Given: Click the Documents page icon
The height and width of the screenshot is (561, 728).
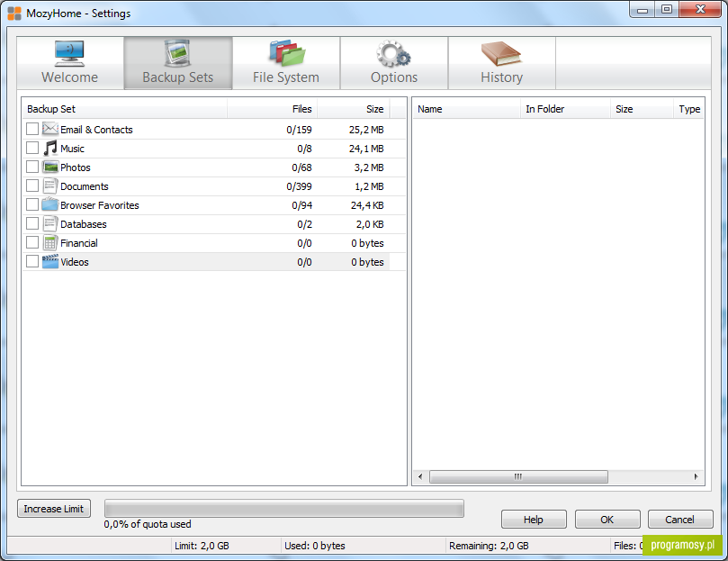Looking at the screenshot, I should point(50,185).
